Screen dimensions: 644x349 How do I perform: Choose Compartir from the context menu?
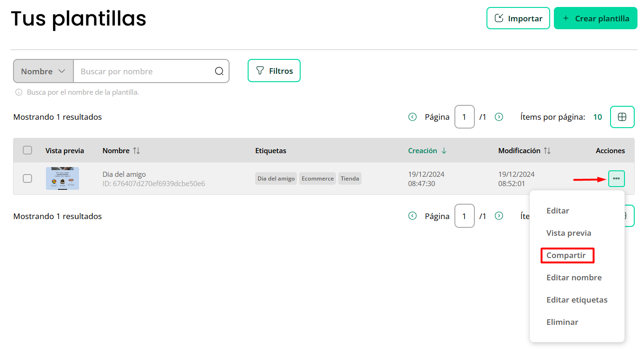coord(566,255)
